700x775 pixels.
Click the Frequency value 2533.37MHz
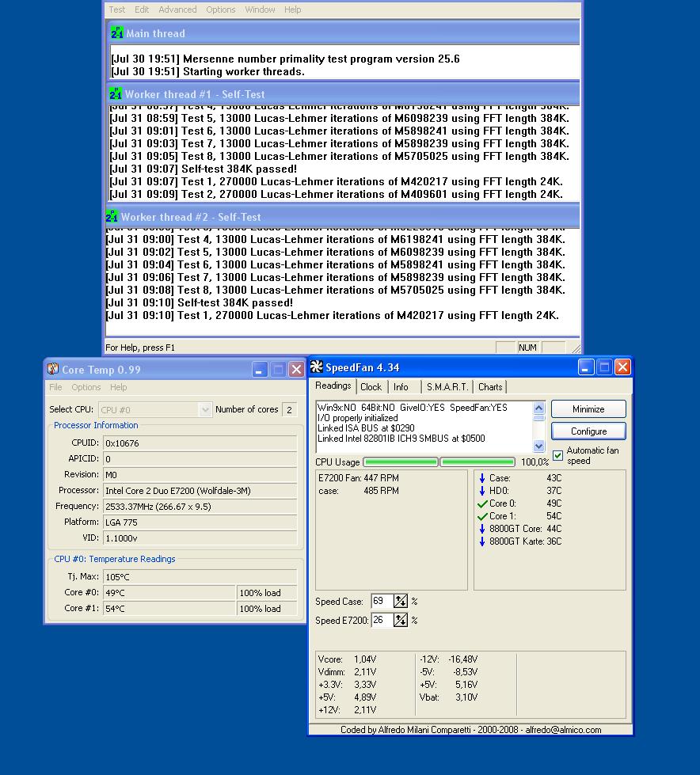pos(200,507)
